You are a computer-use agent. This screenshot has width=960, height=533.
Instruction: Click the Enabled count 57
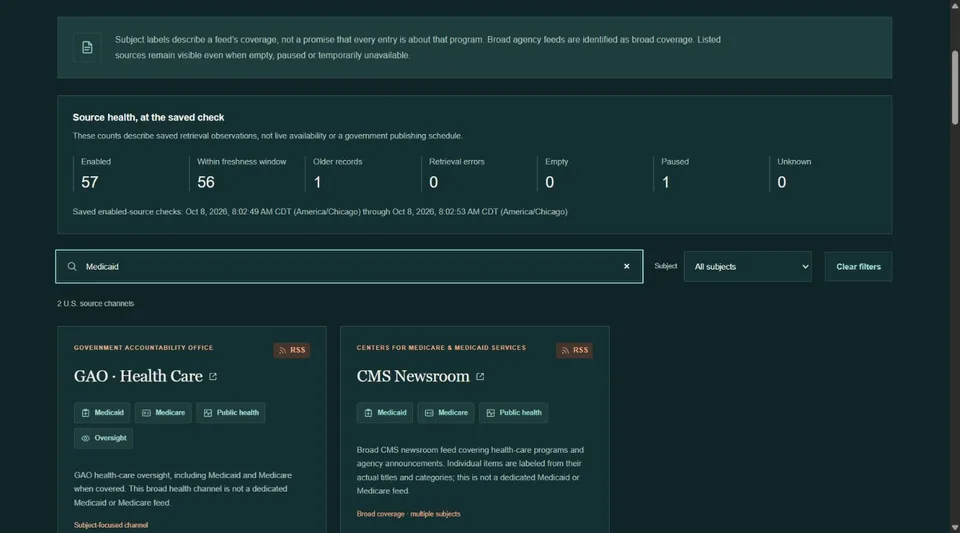tap(89, 182)
